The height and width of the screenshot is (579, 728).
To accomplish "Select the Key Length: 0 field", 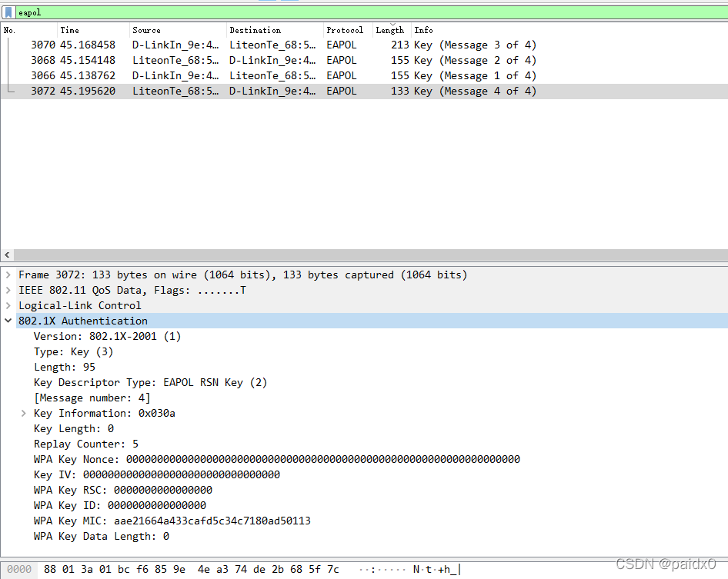I will click(74, 428).
